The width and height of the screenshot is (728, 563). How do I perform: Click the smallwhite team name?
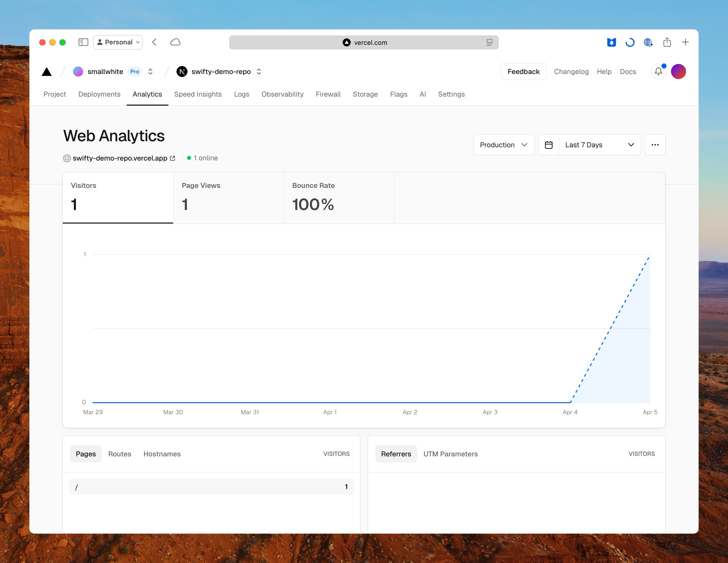tap(105, 72)
